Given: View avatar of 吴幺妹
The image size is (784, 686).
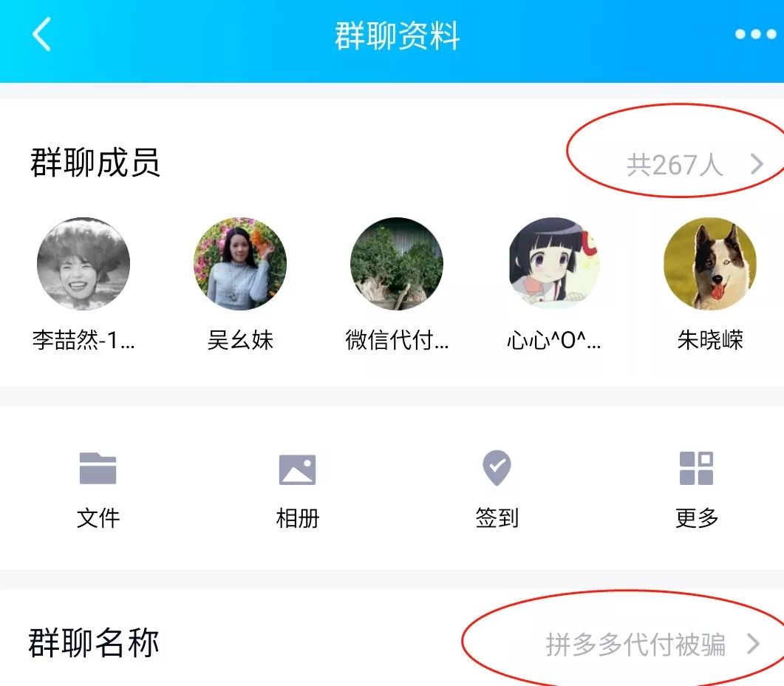Looking at the screenshot, I should point(240,264).
